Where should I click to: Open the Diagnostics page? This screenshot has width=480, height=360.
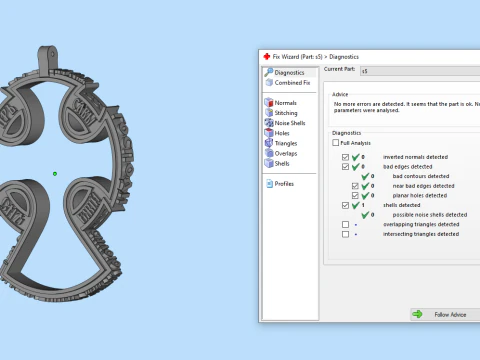(x=289, y=72)
